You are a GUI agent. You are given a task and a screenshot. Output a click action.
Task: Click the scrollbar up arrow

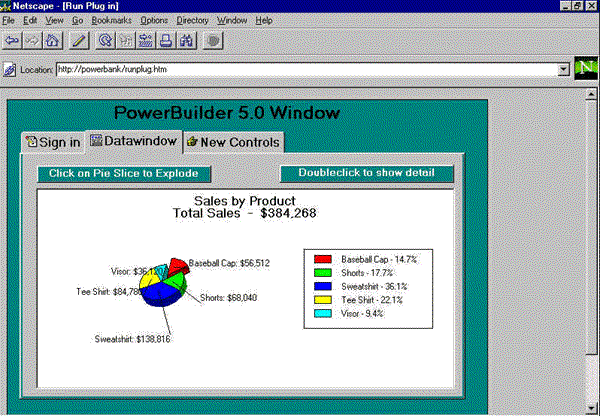[591, 94]
